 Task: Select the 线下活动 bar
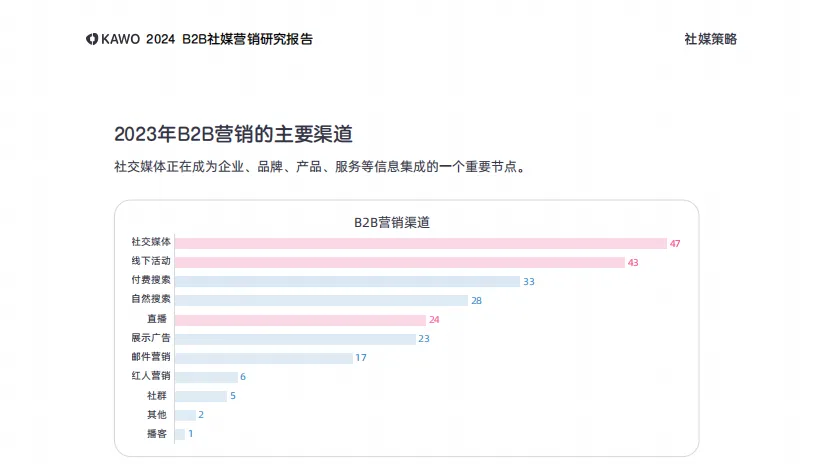400,262
